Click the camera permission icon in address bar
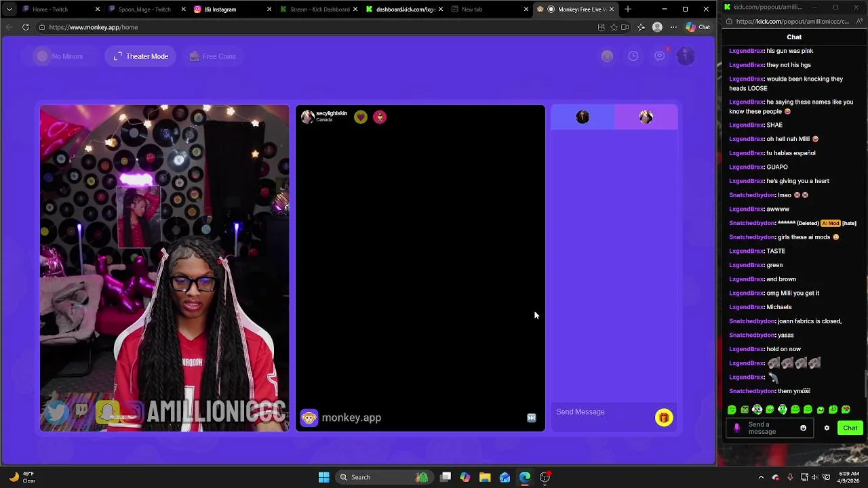Screen dimensions: 868x488 (625, 27)
